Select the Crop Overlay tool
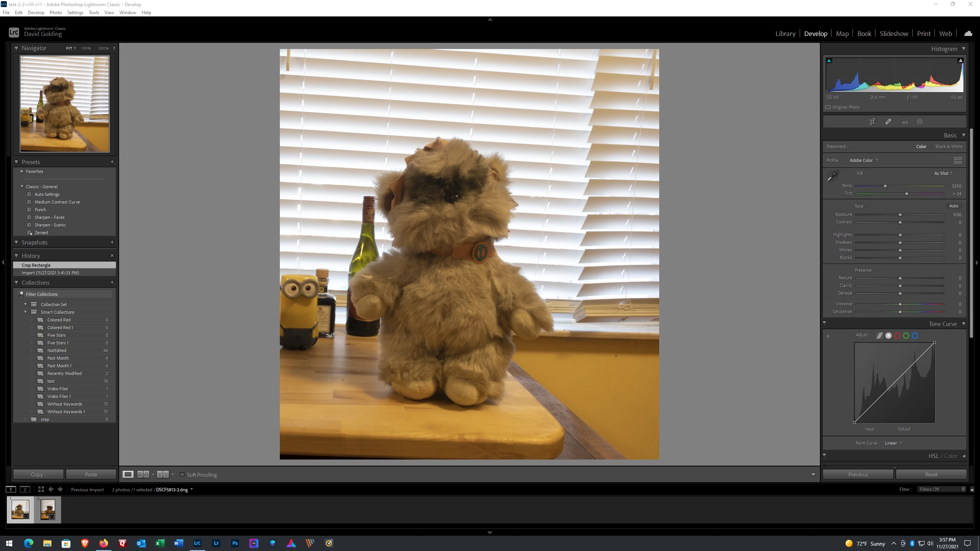980x551 pixels. click(x=872, y=122)
